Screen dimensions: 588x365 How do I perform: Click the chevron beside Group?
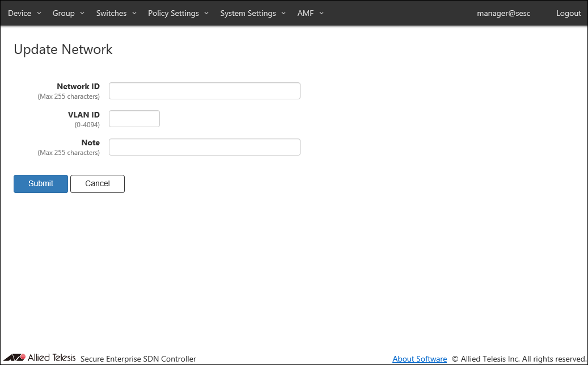pyautogui.click(x=82, y=13)
